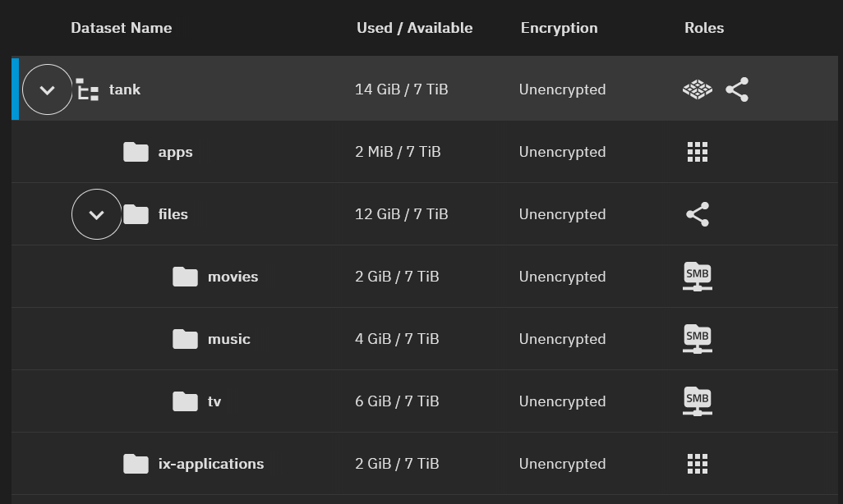This screenshot has height=504, width=843.
Task: Click the SMB share icon for movies
Action: click(x=698, y=277)
